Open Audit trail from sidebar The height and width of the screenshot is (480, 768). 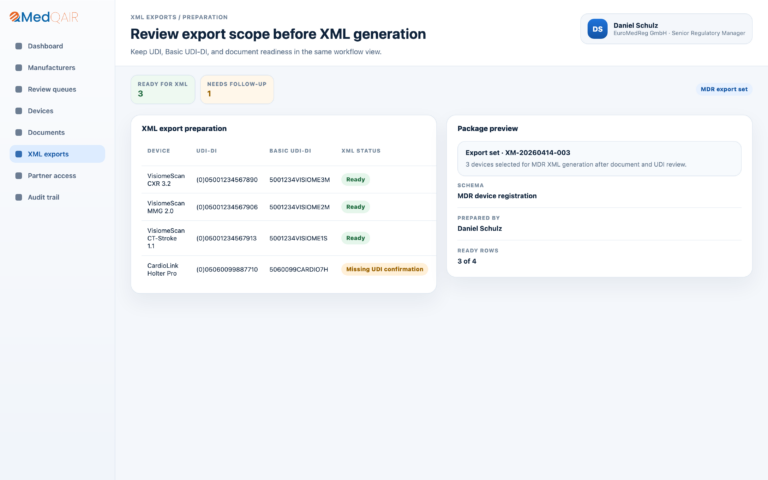(x=57, y=197)
